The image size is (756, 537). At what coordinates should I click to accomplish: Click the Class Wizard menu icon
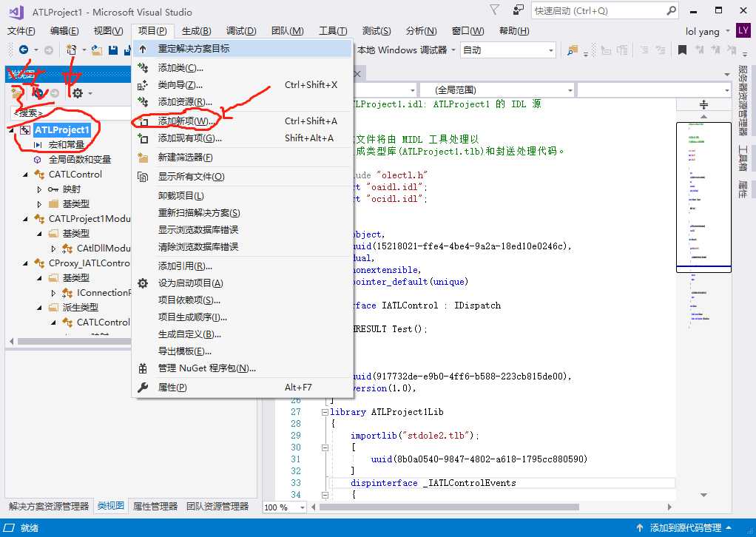click(143, 85)
